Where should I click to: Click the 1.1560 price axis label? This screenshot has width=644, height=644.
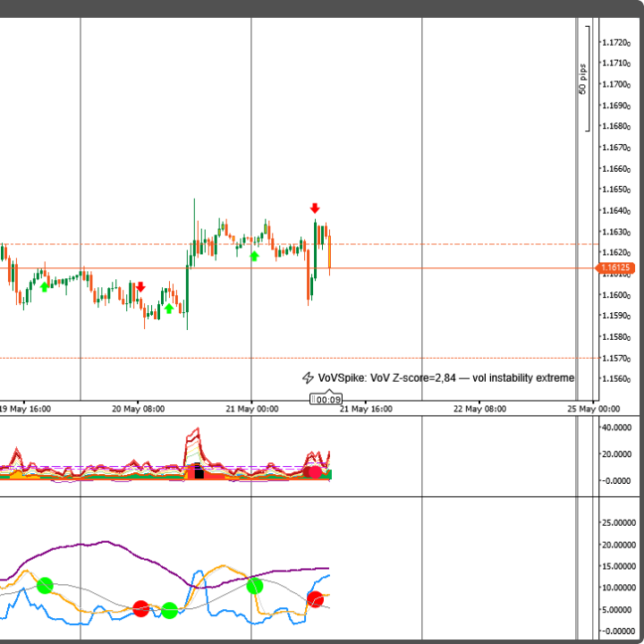pos(616,379)
